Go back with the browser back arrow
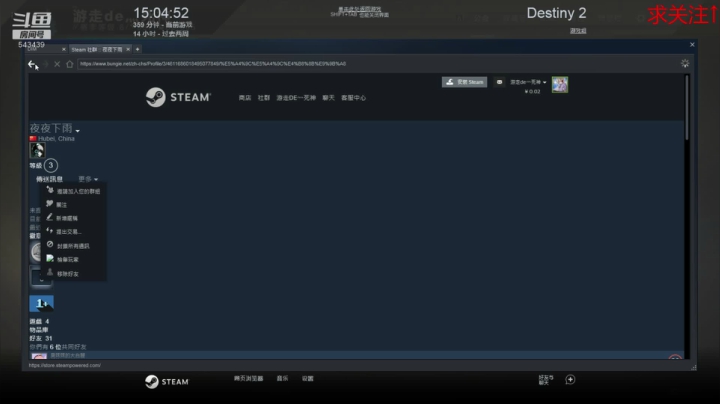This screenshot has height=404, width=720. coord(31,64)
